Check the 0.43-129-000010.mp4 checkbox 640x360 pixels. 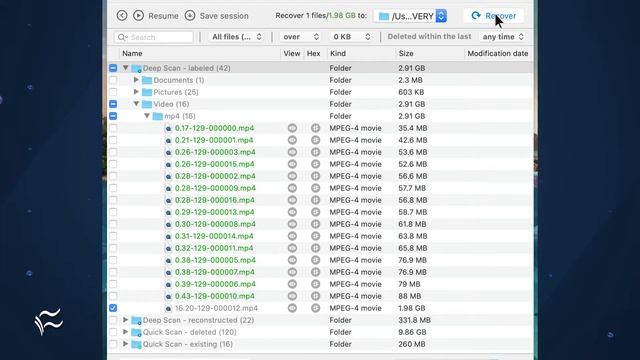pos(113,296)
